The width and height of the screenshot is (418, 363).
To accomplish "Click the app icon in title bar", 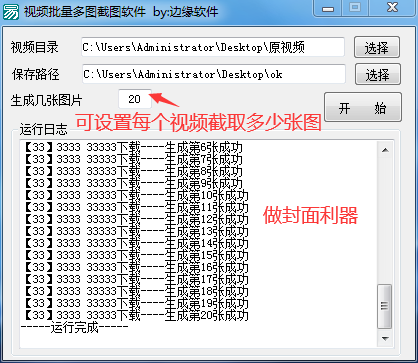I will [x=11, y=12].
